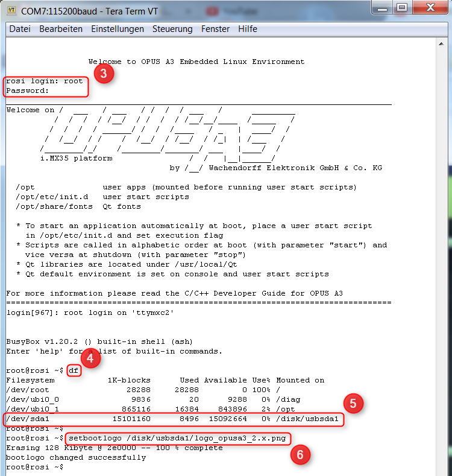Click the '/dev/root' filesystem row
The image size is (452, 476).
pyautogui.click(x=143, y=390)
